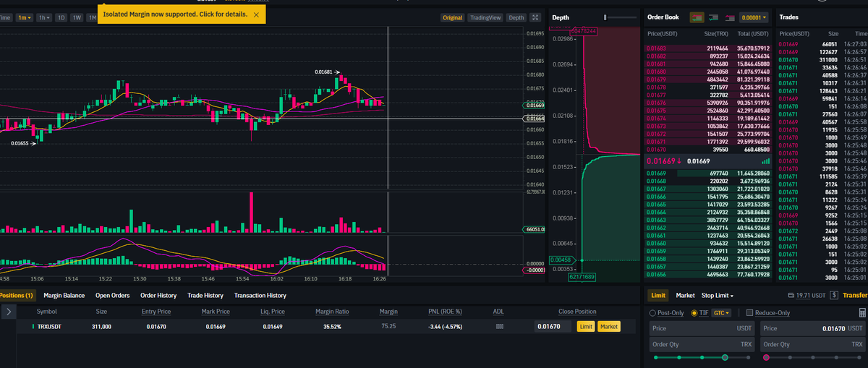Click the ADL column header
Image resolution: width=868 pixels, height=368 pixels.
(x=498, y=312)
